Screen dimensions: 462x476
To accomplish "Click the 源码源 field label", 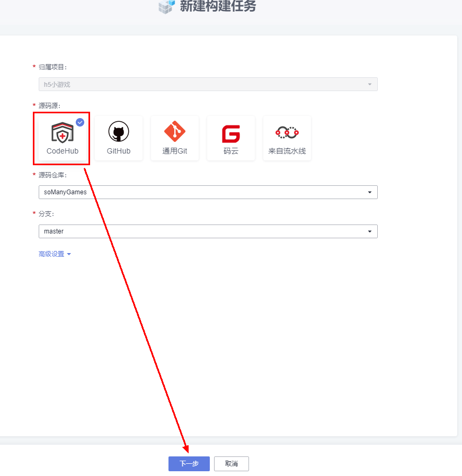I will point(49,106).
